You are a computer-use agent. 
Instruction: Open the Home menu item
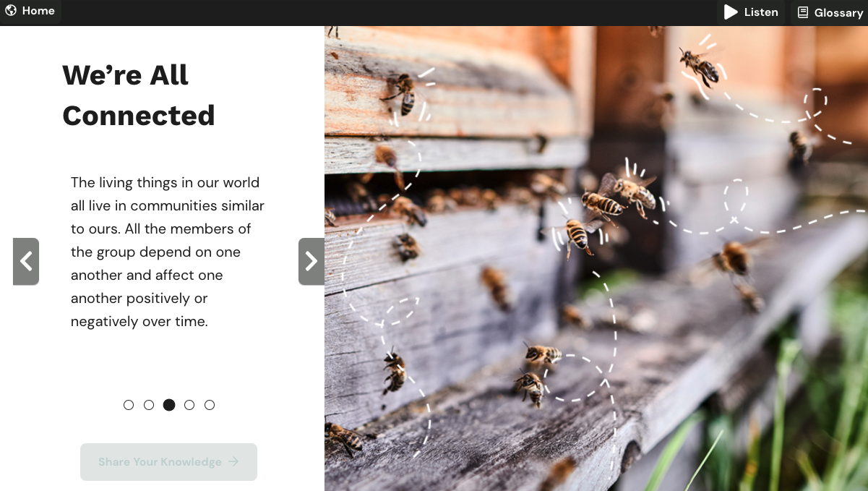(x=30, y=11)
